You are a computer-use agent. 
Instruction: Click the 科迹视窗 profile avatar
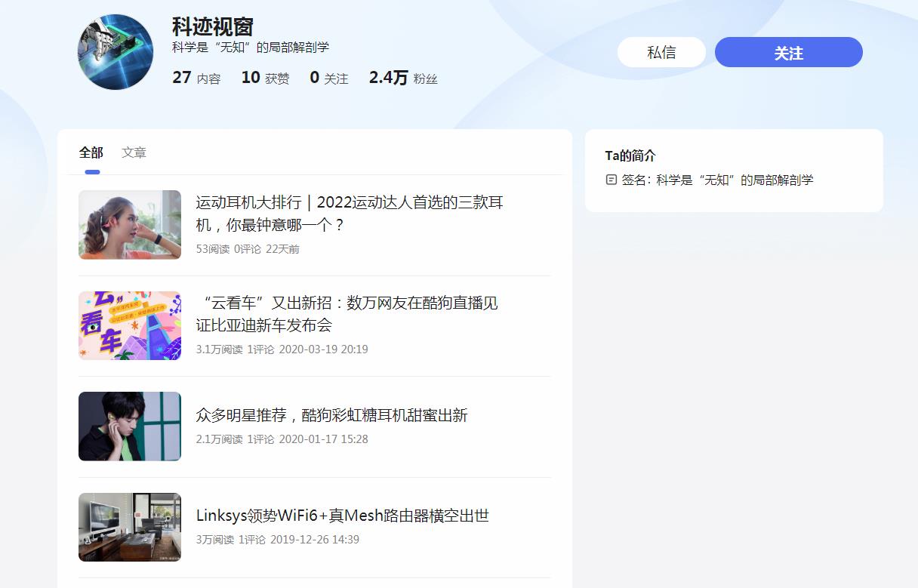click(116, 52)
